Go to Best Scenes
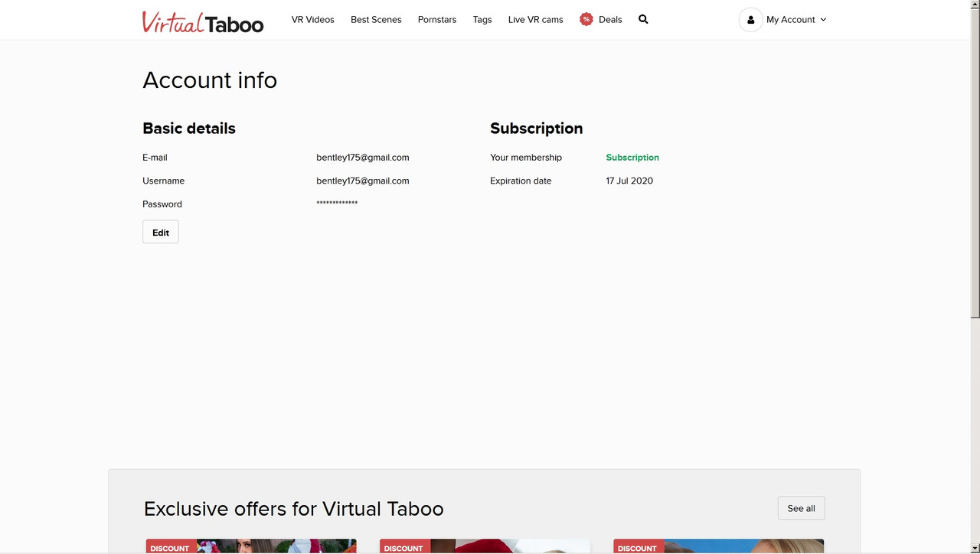 (x=376, y=19)
